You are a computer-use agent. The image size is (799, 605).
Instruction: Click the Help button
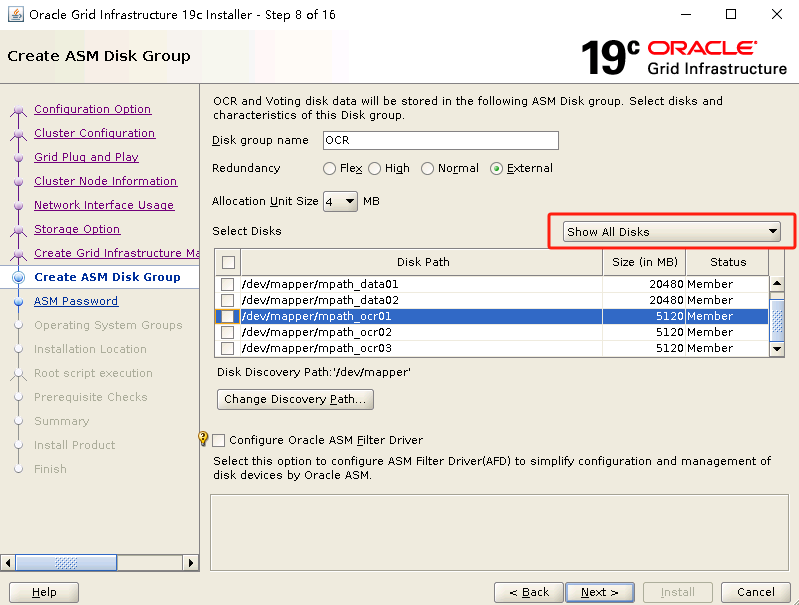click(44, 592)
